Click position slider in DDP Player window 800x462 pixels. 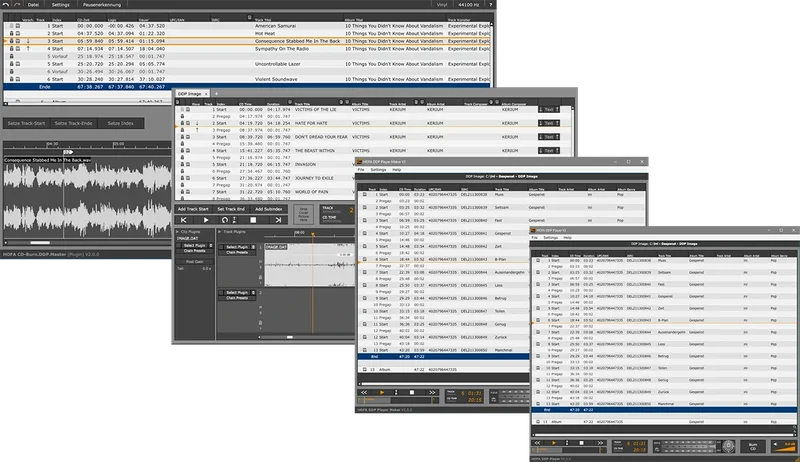click(x=569, y=450)
